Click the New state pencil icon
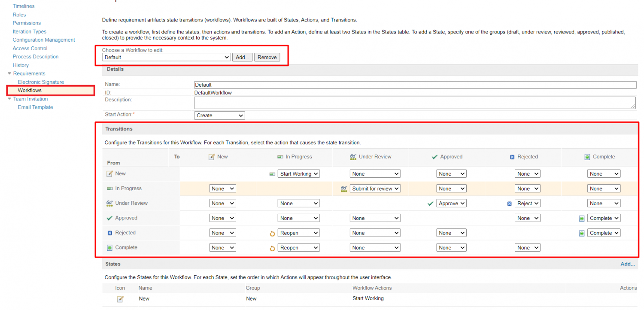Image resolution: width=644 pixels, height=310 pixels. pyautogui.click(x=109, y=173)
